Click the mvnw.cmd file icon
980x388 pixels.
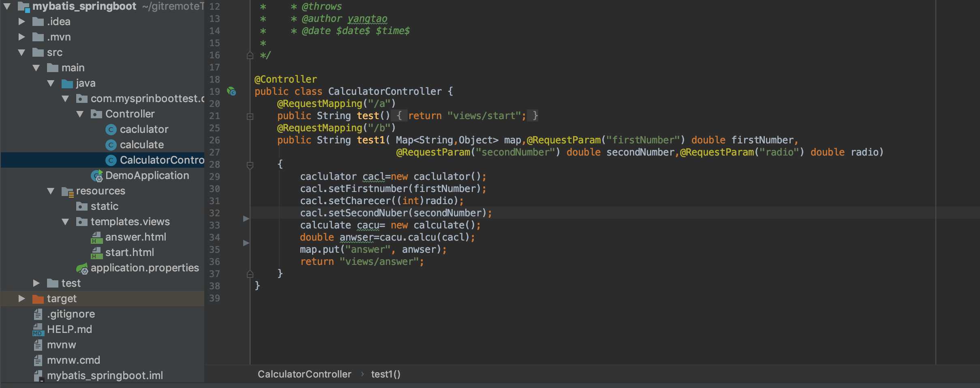coord(38,360)
